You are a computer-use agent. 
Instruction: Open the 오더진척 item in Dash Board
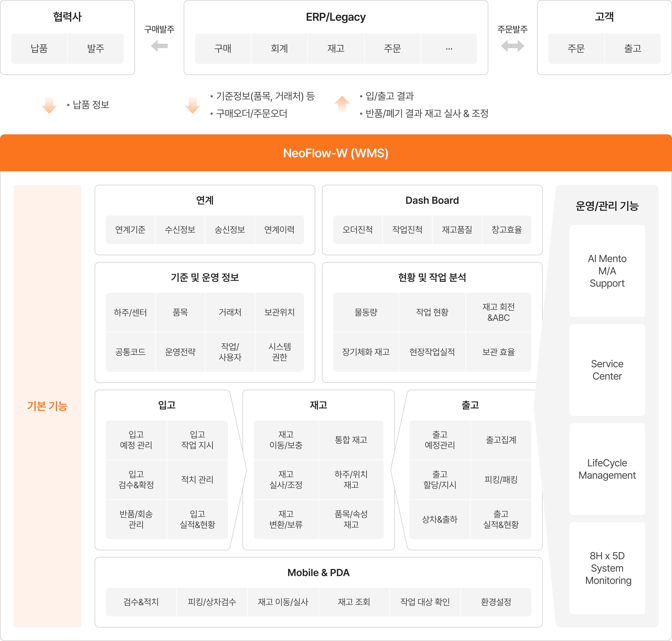click(x=358, y=230)
